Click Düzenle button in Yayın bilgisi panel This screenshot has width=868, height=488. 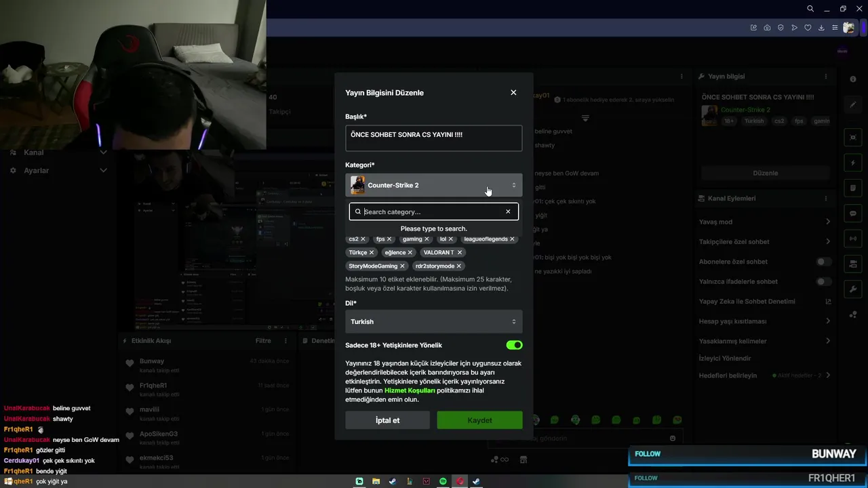[x=765, y=173]
